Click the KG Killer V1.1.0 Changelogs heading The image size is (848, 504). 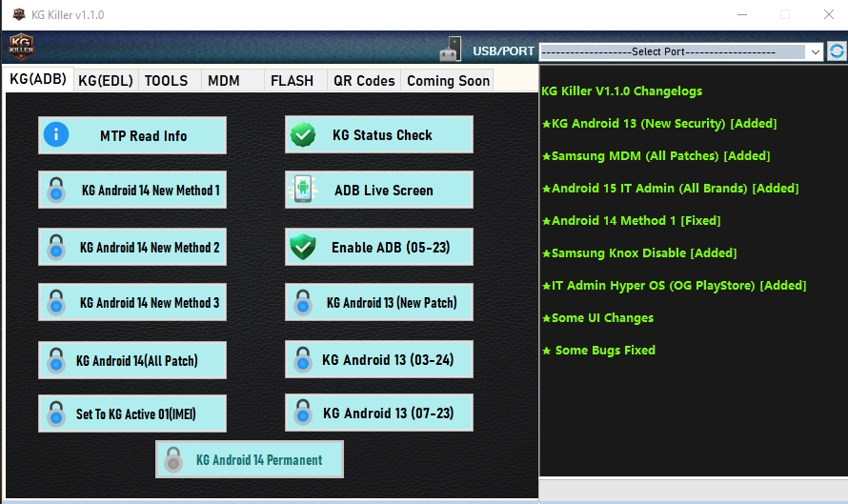[x=622, y=91]
